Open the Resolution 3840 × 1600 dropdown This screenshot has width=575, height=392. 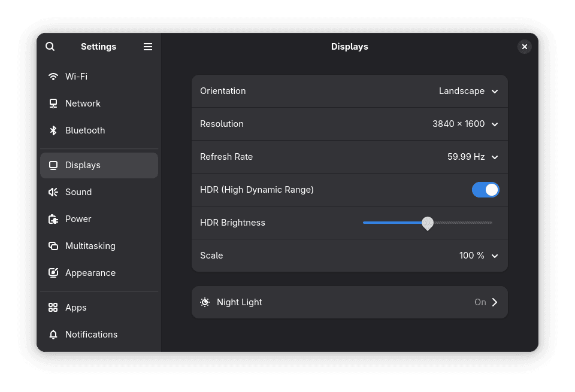465,124
